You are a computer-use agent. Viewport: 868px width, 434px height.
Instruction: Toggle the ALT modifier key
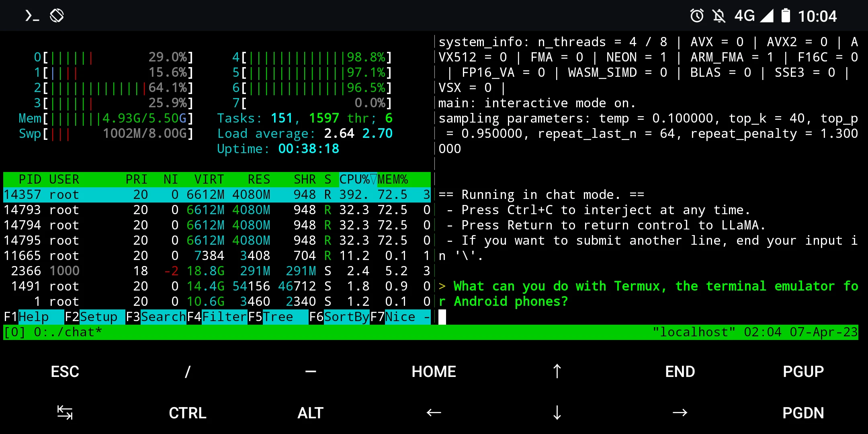click(310, 413)
